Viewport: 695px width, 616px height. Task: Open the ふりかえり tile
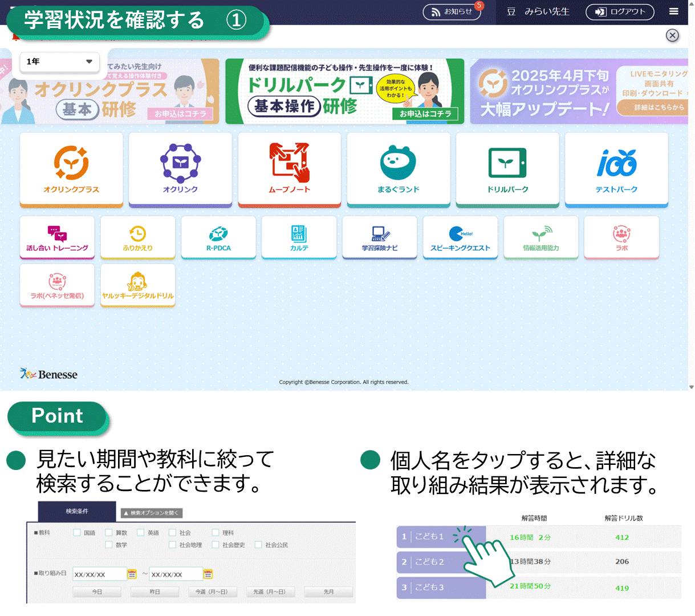point(138,237)
